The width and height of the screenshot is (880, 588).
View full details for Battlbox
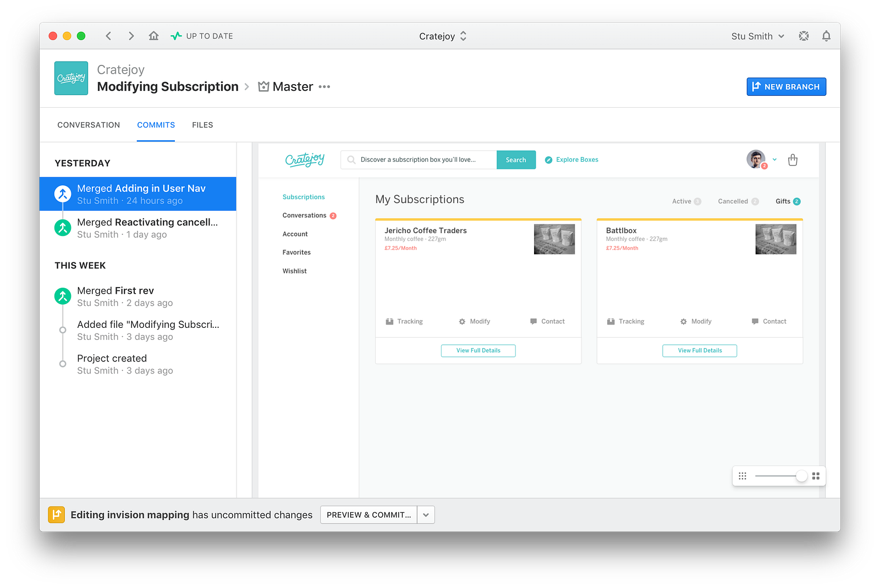[700, 350]
